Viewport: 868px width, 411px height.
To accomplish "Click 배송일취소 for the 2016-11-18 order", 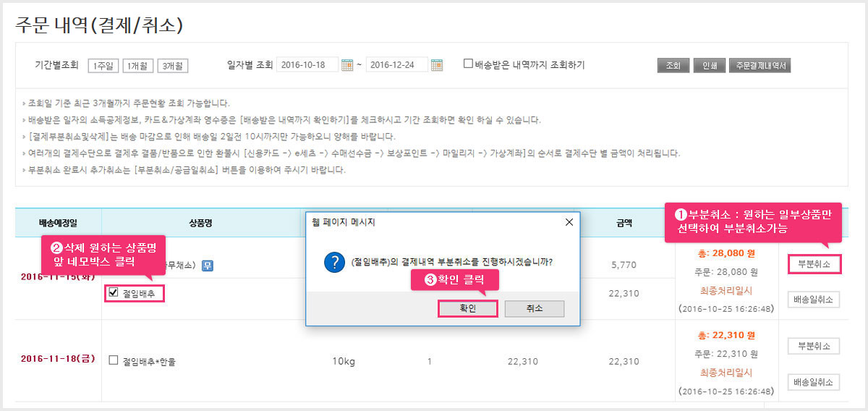I will click(814, 381).
